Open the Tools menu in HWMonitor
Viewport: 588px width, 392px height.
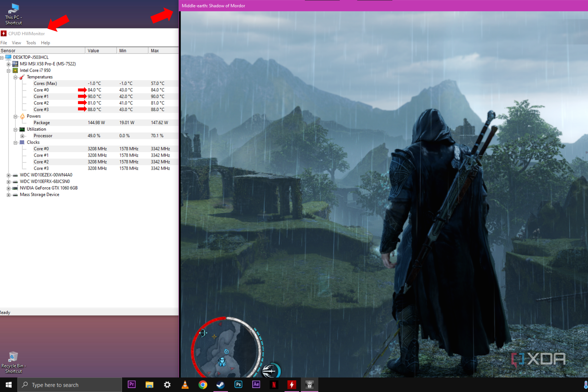point(31,43)
